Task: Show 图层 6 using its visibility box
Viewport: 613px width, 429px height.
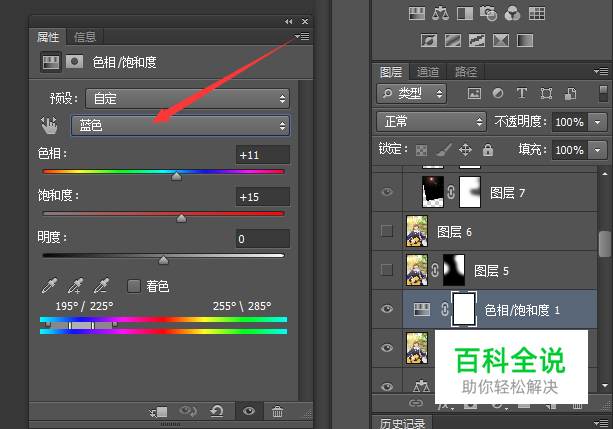Action: click(388, 231)
